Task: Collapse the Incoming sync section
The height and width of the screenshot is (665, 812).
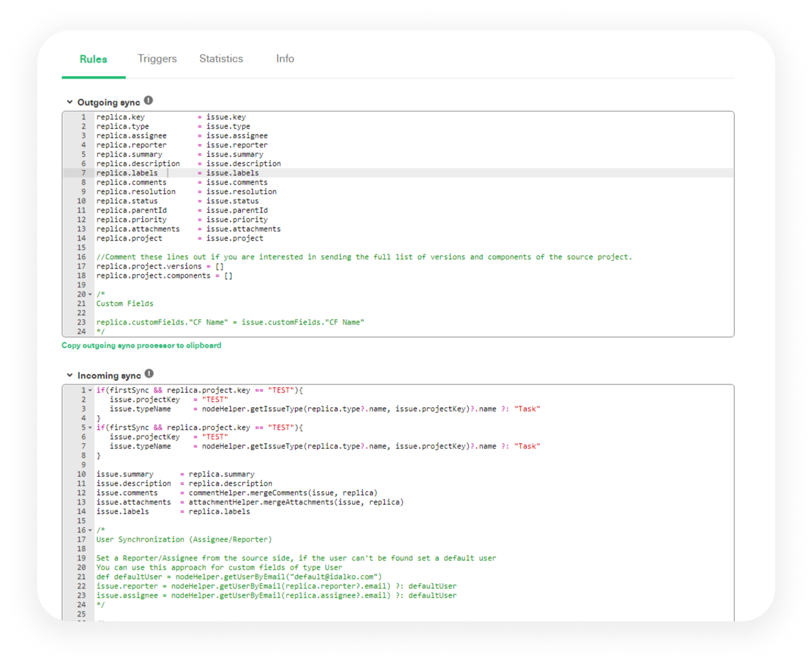Action: (69, 376)
